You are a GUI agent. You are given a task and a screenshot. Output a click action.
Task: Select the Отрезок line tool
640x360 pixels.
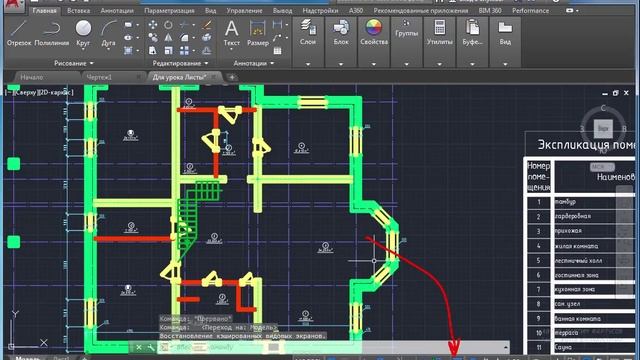click(18, 33)
